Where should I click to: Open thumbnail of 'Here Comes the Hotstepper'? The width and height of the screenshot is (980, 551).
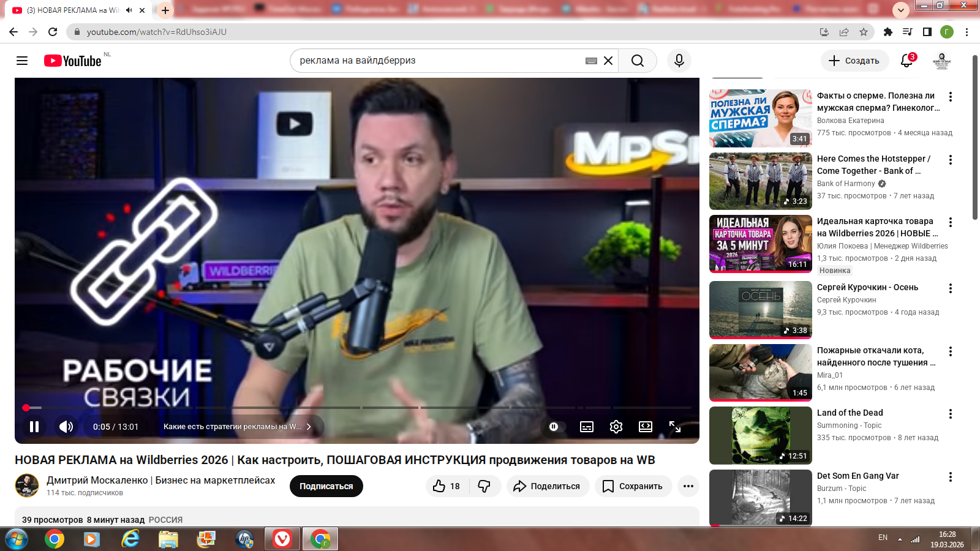coord(761,181)
